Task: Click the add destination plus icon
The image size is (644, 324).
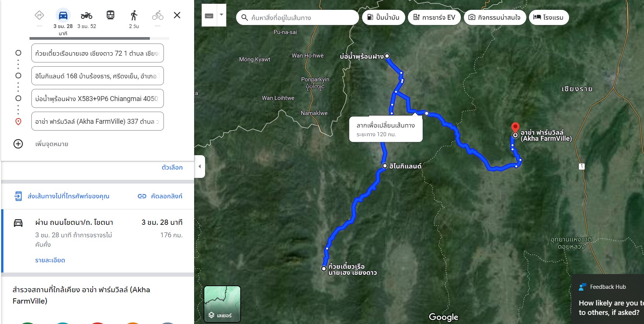Action: (18, 144)
